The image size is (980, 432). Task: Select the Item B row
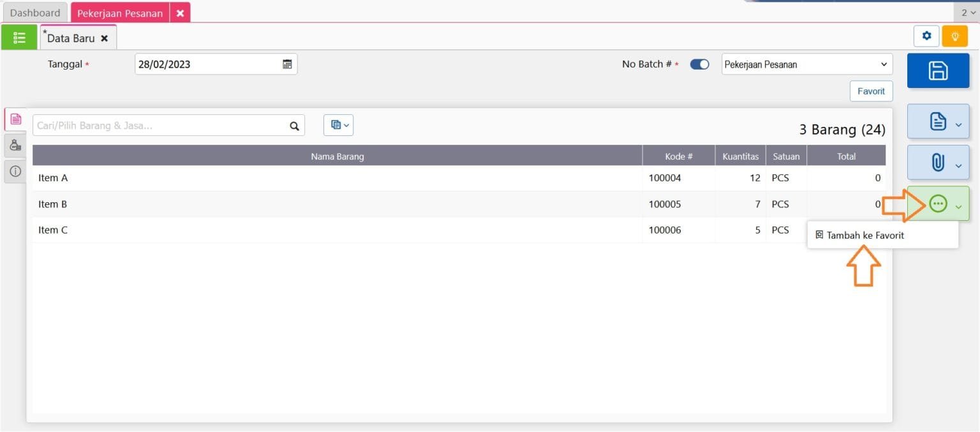coord(337,204)
